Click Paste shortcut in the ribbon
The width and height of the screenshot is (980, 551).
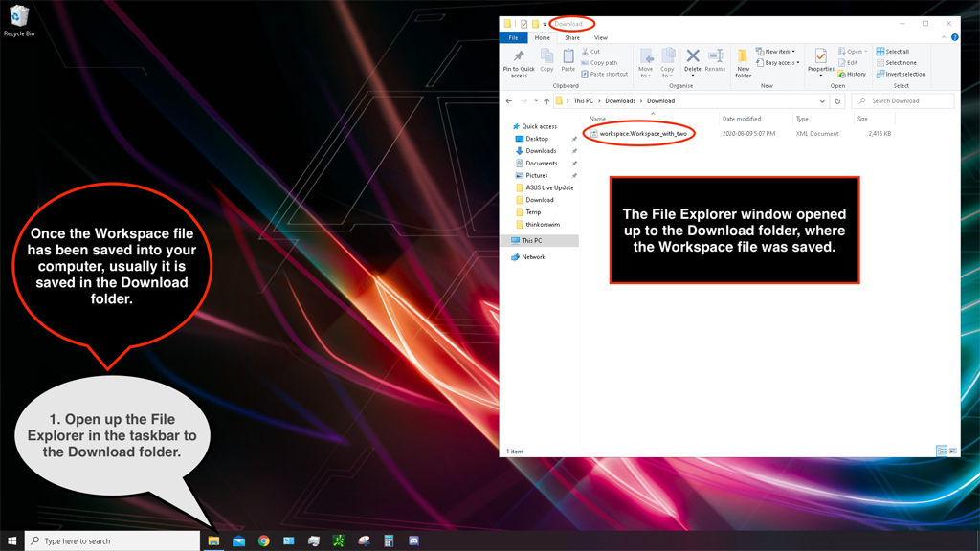[604, 75]
